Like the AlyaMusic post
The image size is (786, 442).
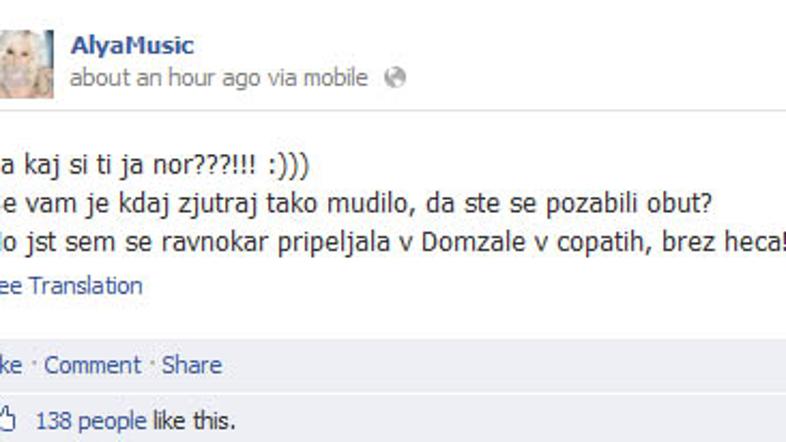[11, 365]
